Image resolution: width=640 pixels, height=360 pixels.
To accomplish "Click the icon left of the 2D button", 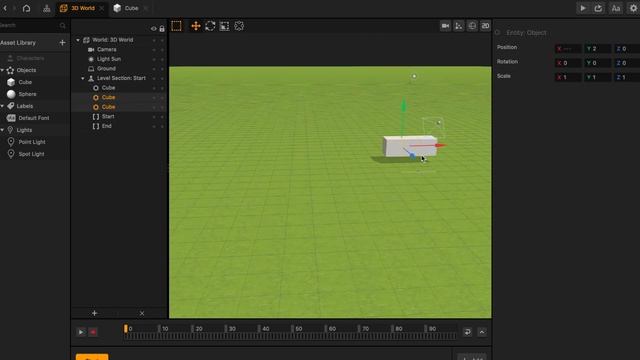I will point(472,26).
